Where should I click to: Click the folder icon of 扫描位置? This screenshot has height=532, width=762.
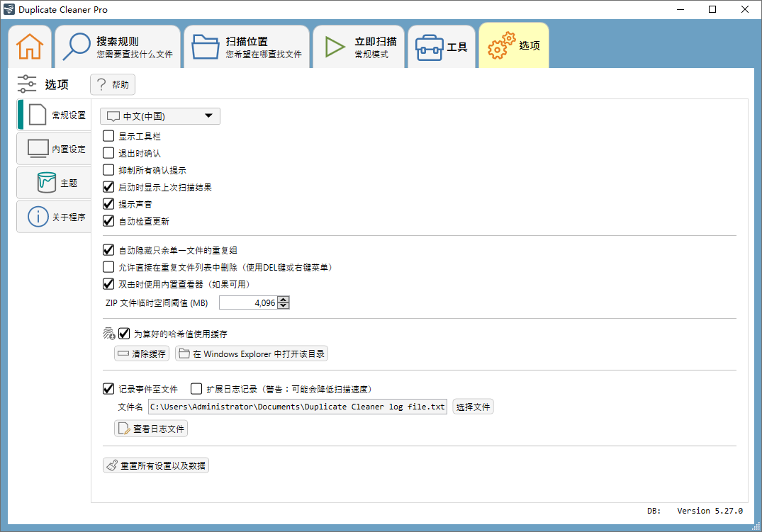pos(205,47)
